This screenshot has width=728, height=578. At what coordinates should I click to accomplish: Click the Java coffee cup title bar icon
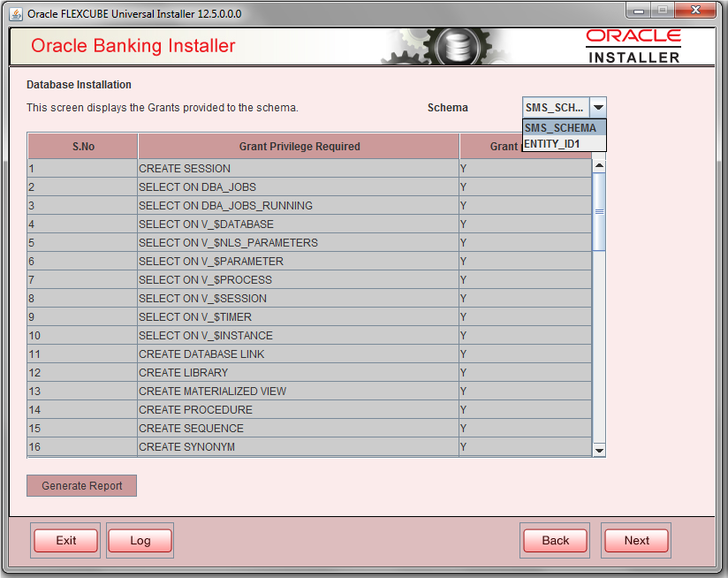(x=16, y=13)
